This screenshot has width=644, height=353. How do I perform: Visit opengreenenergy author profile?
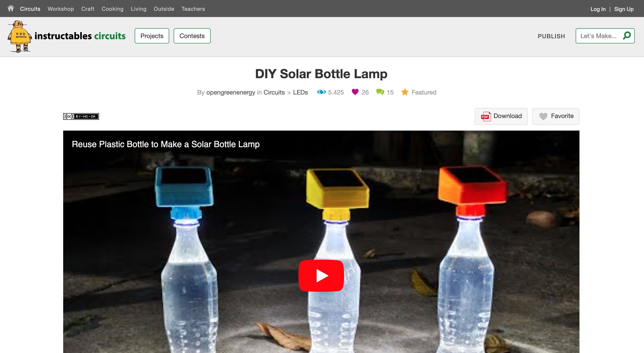[231, 93]
